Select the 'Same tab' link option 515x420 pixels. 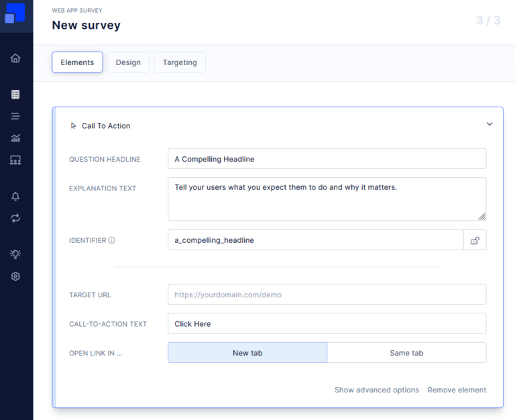(406, 353)
